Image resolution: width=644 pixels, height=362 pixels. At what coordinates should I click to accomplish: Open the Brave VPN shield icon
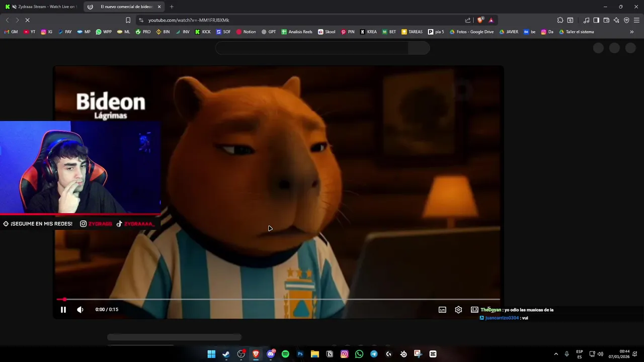626,20
